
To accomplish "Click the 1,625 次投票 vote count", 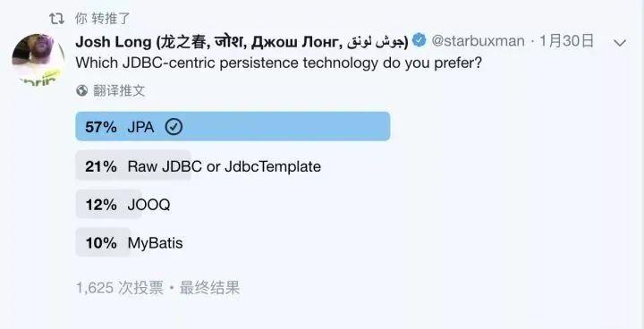I will [x=120, y=288].
